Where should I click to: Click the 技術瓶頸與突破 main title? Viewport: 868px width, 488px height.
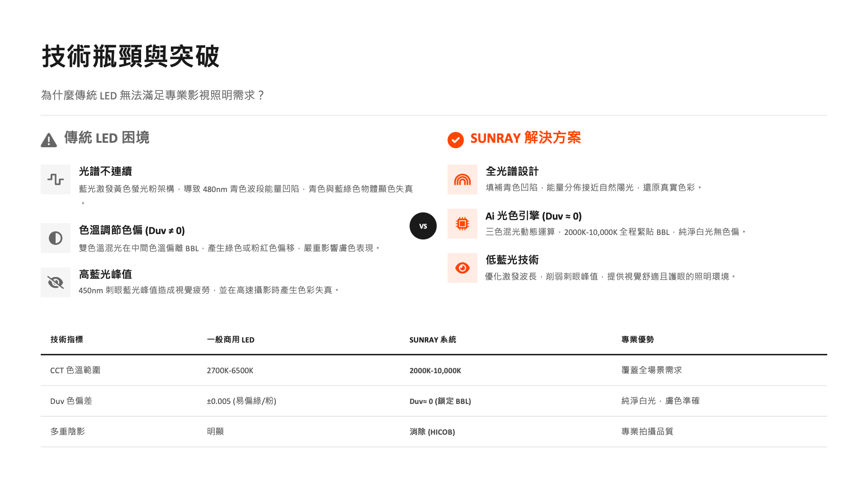[131, 56]
